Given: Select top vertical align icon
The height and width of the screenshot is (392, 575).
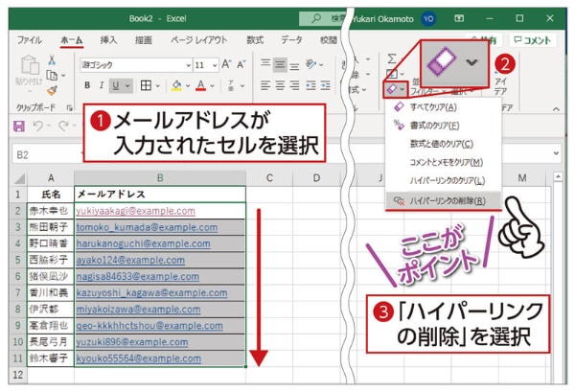Looking at the screenshot, I should coord(265,63).
